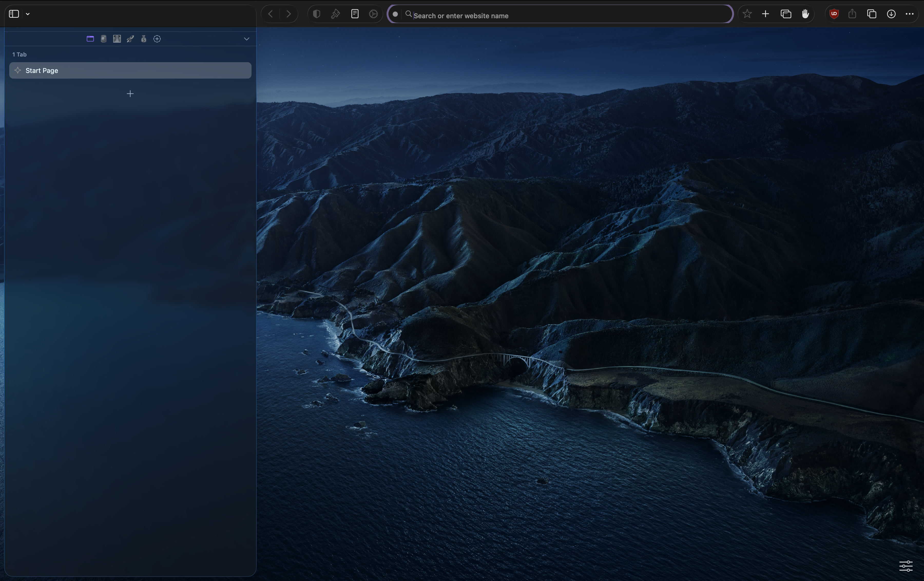Select the rocket tab group icon
924x581 pixels.
click(130, 39)
